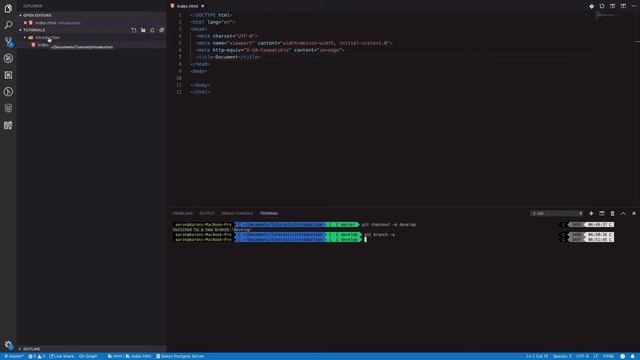Open notifications bell in status bar
Viewport: 640px width, 360px height.
tap(633, 356)
